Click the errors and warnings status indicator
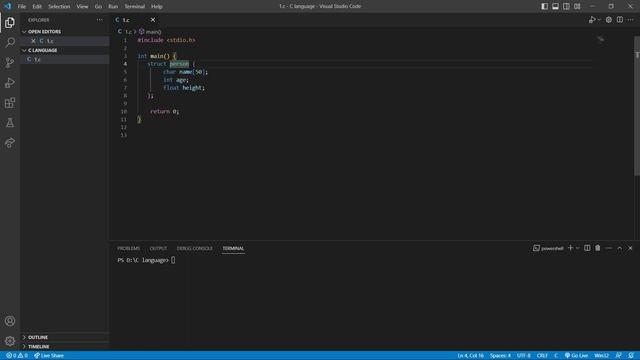The image size is (640, 360). (x=17, y=356)
